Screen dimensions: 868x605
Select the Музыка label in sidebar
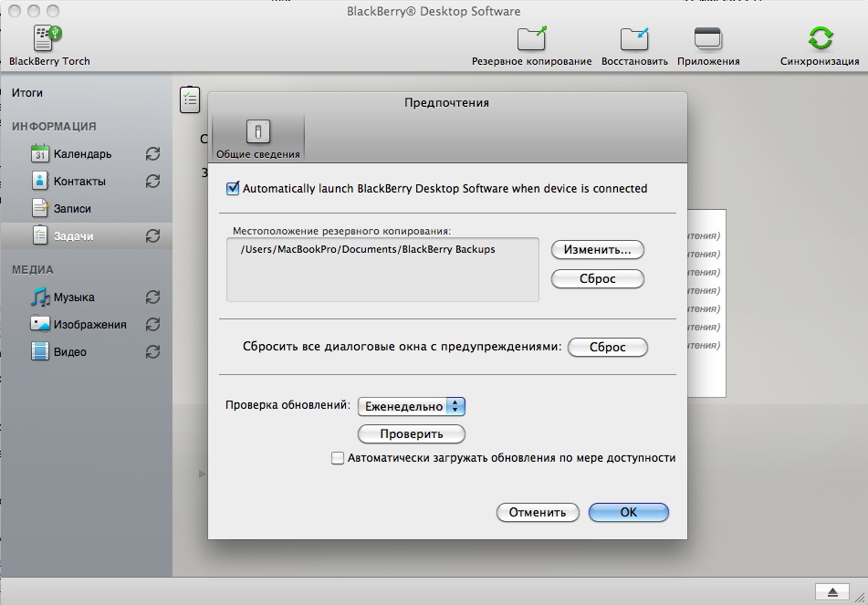click(x=74, y=297)
